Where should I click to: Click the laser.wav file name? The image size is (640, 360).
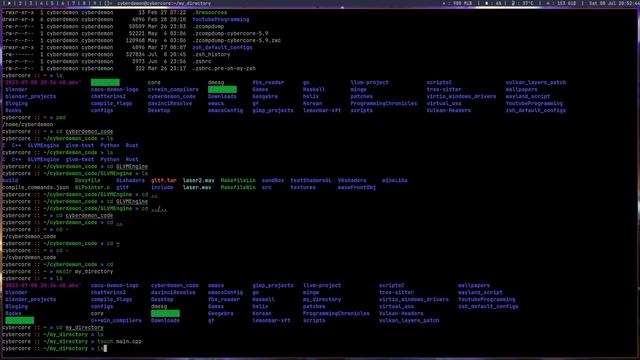(x=197, y=187)
